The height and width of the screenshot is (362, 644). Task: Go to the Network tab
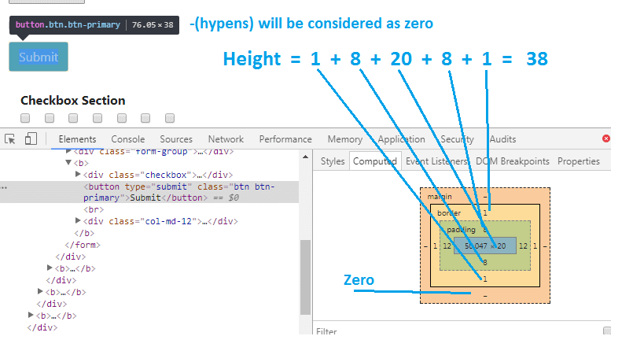(226, 139)
